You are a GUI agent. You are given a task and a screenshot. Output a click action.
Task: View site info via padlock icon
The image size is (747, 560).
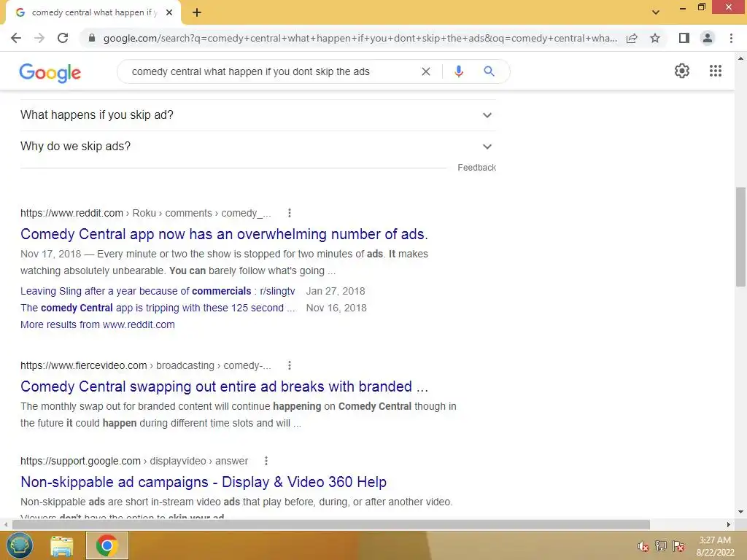(92, 38)
